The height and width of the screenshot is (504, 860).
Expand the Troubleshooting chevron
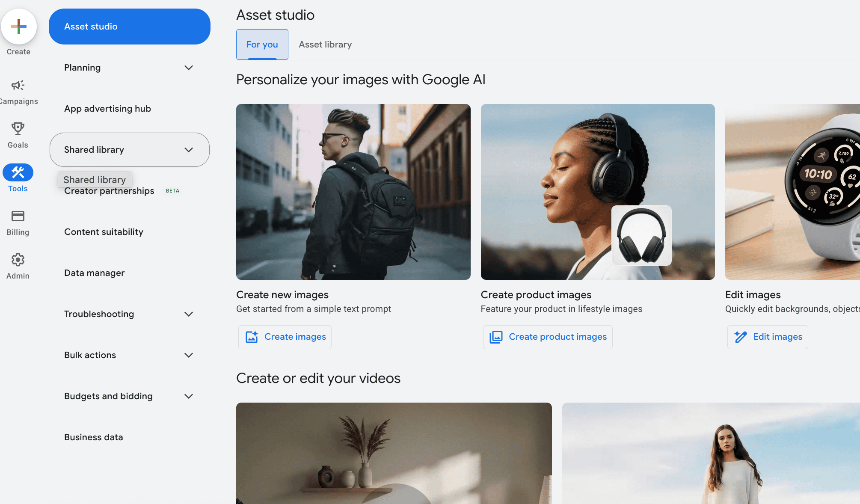(189, 314)
